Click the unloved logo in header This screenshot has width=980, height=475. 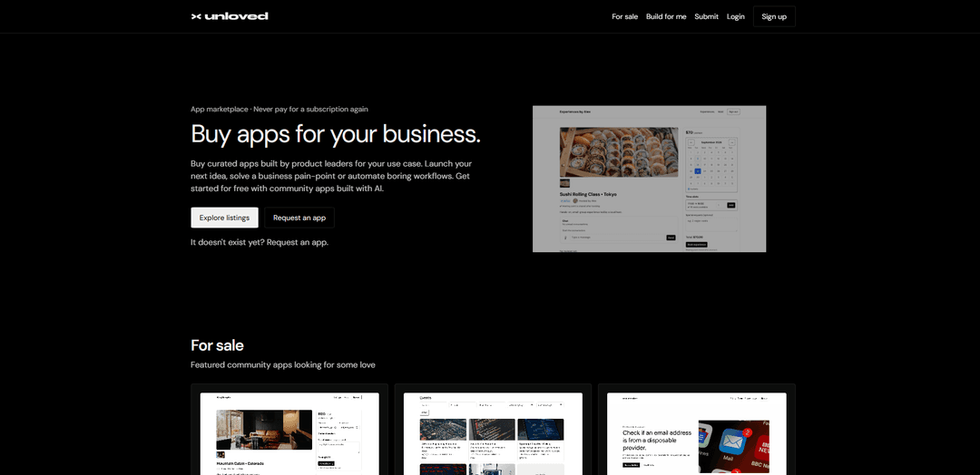click(x=230, y=16)
